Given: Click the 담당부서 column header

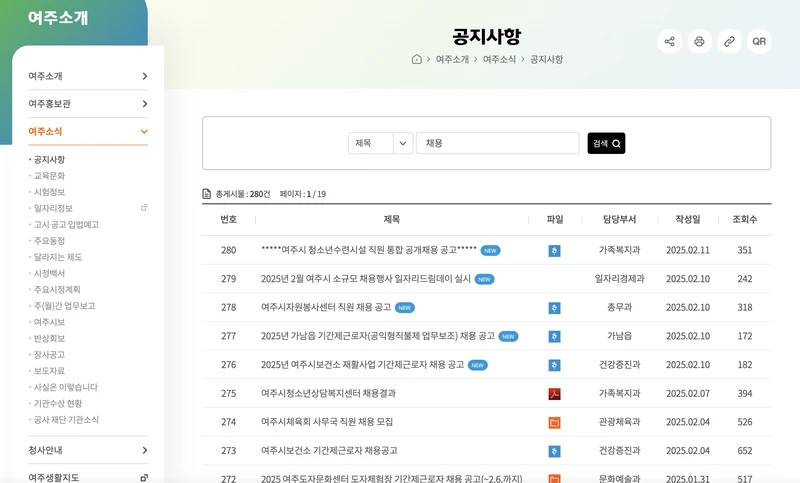Looking at the screenshot, I should pyautogui.click(x=619, y=219).
